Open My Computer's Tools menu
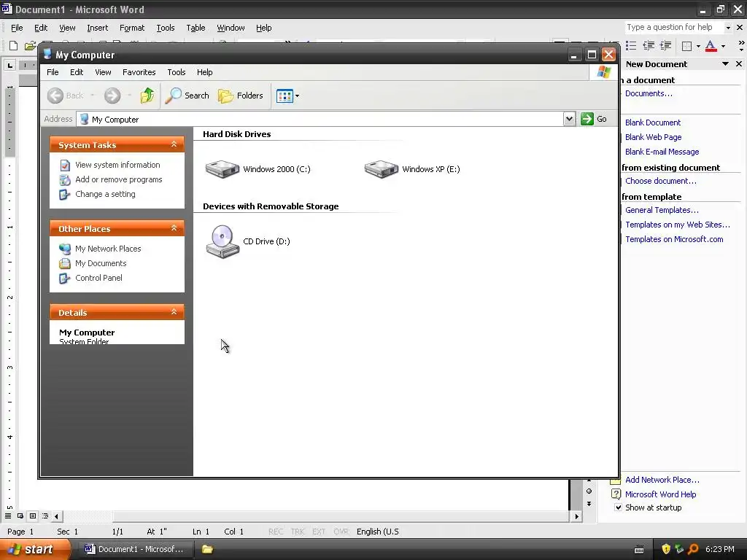Image resolution: width=747 pixels, height=560 pixels. tap(177, 72)
